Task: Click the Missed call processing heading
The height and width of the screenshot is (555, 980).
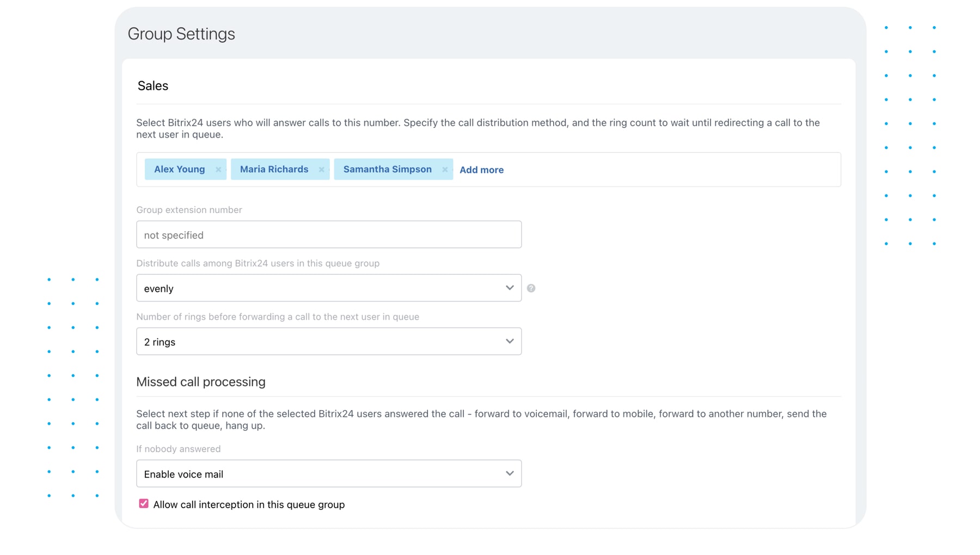Action: tap(201, 382)
